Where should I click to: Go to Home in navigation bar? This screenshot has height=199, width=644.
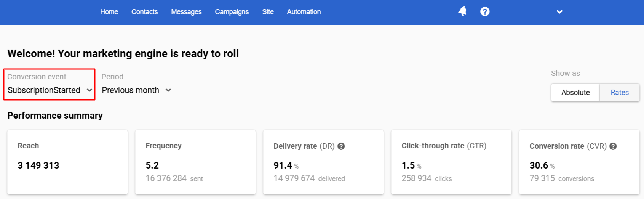point(109,12)
